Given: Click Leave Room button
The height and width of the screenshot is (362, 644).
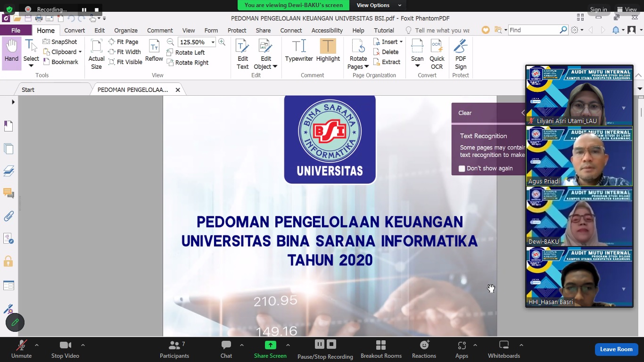Looking at the screenshot, I should 616,349.
